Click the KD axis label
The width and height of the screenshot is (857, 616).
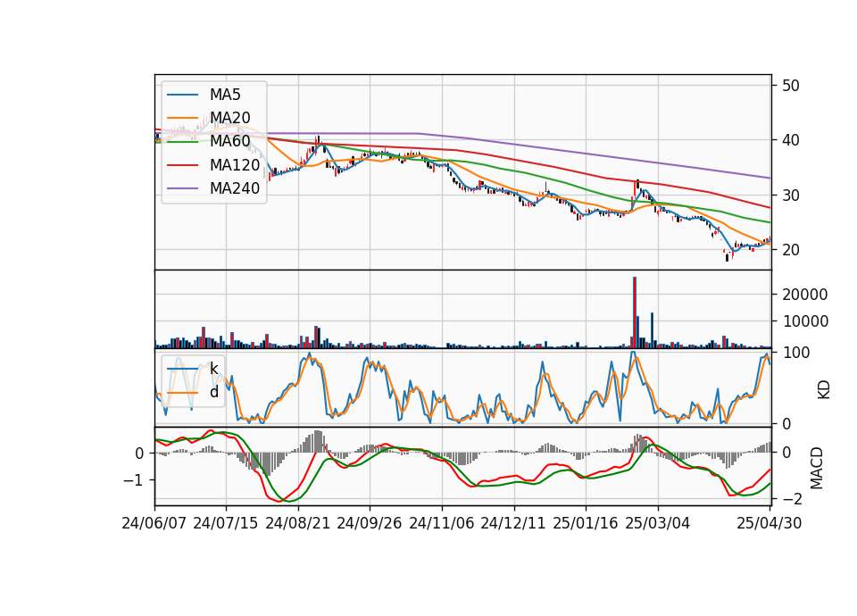(824, 390)
